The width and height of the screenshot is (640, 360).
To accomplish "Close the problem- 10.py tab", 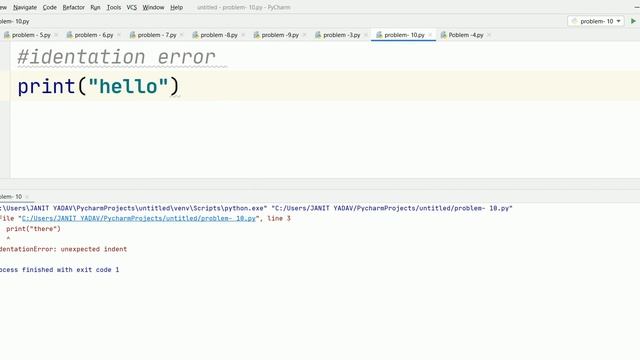I will [x=430, y=35].
